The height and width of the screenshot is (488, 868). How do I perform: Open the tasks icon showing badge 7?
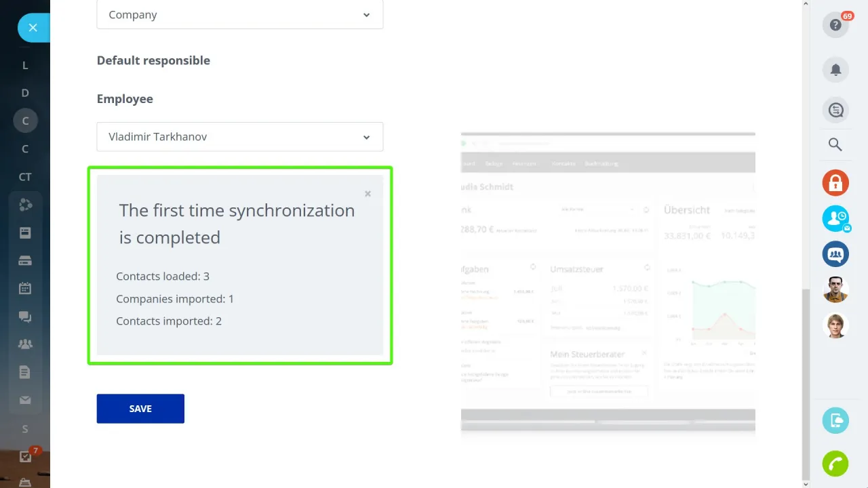(25, 457)
